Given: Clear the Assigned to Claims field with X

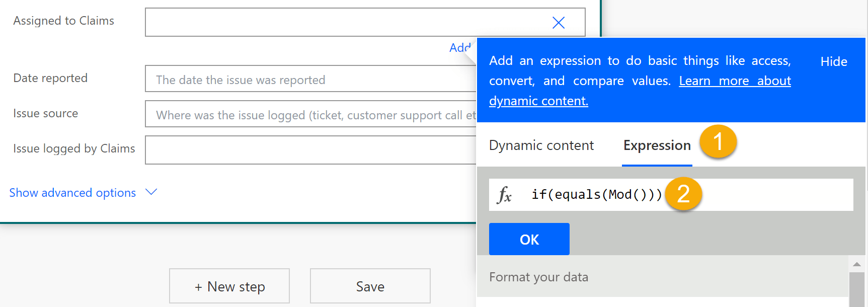Looking at the screenshot, I should tap(558, 23).
